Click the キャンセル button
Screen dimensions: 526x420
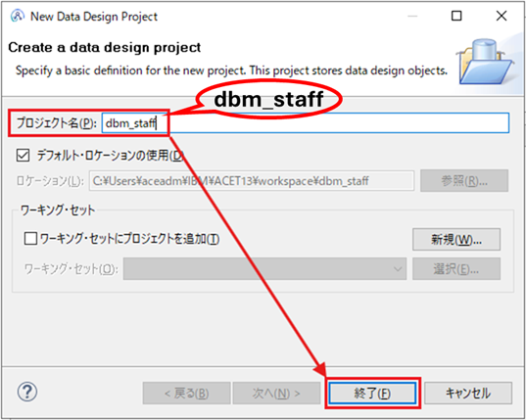point(468,393)
